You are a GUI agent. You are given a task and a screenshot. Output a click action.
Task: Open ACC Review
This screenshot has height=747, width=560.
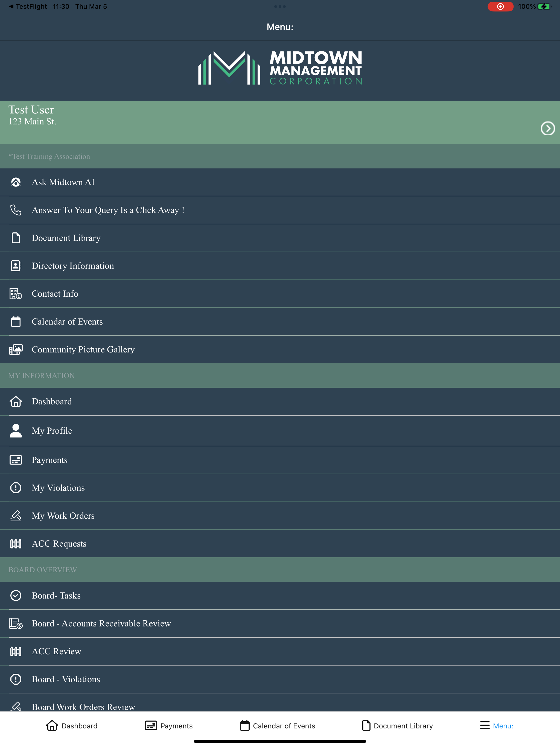coord(280,651)
